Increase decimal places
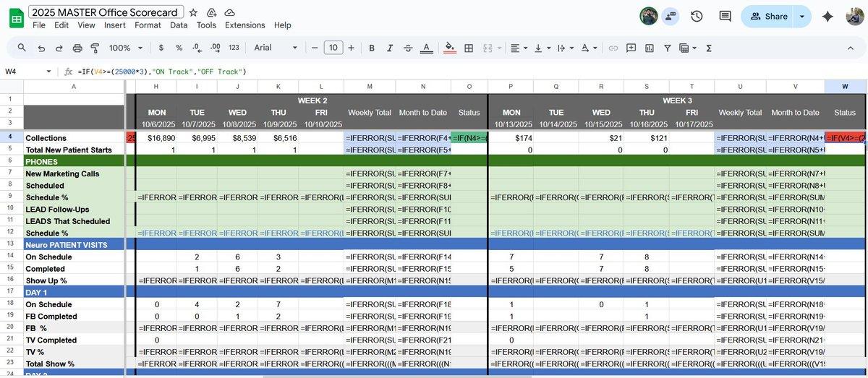The width and height of the screenshot is (868, 378). click(x=215, y=48)
